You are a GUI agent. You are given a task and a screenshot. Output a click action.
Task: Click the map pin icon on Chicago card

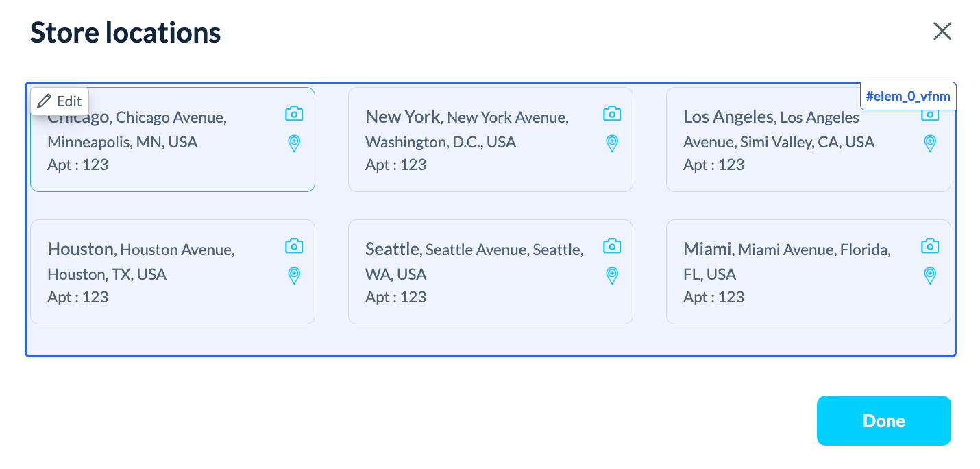(294, 143)
